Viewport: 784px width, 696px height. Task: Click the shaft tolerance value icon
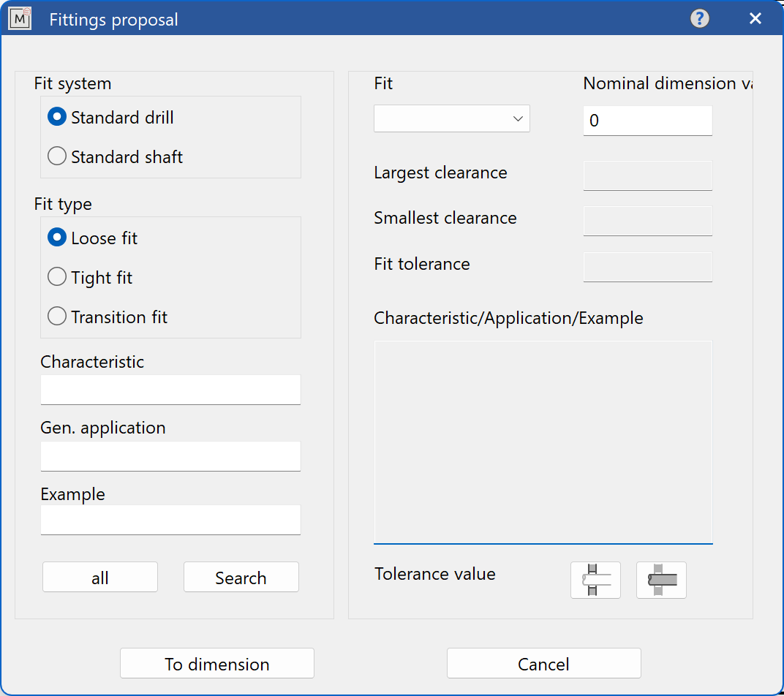[x=661, y=580]
